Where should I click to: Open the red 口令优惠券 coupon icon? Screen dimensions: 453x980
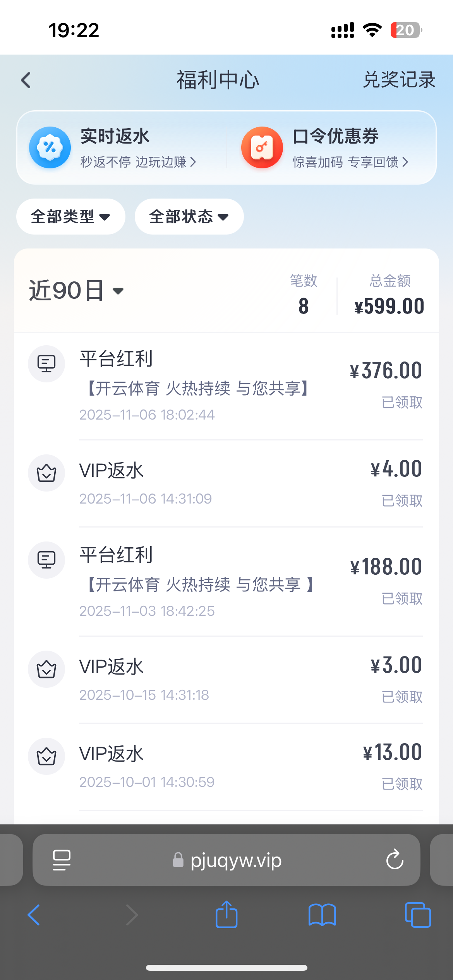(262, 147)
